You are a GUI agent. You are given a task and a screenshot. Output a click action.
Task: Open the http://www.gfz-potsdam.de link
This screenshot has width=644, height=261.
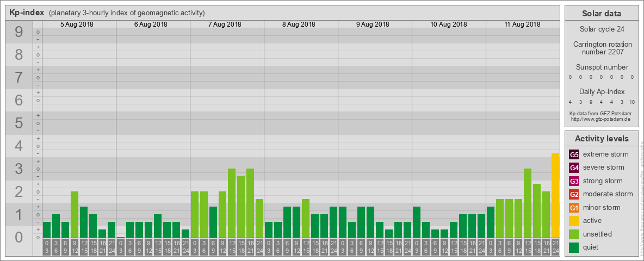click(x=602, y=119)
